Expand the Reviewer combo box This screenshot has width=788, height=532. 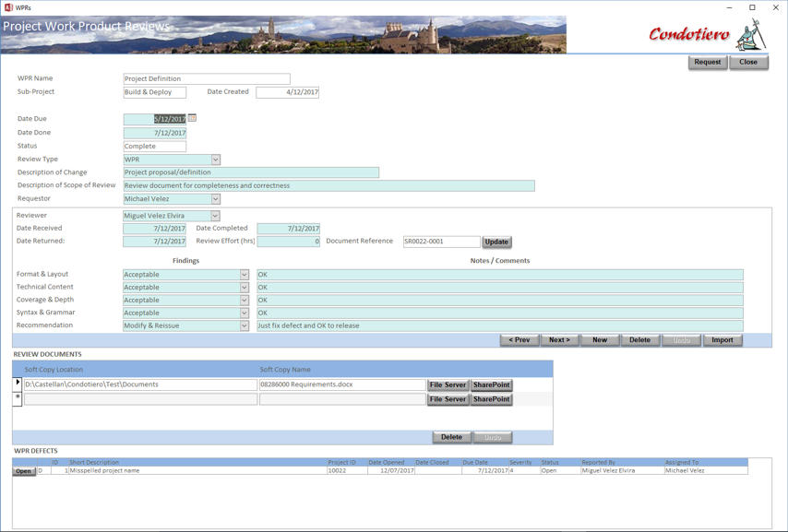(215, 216)
